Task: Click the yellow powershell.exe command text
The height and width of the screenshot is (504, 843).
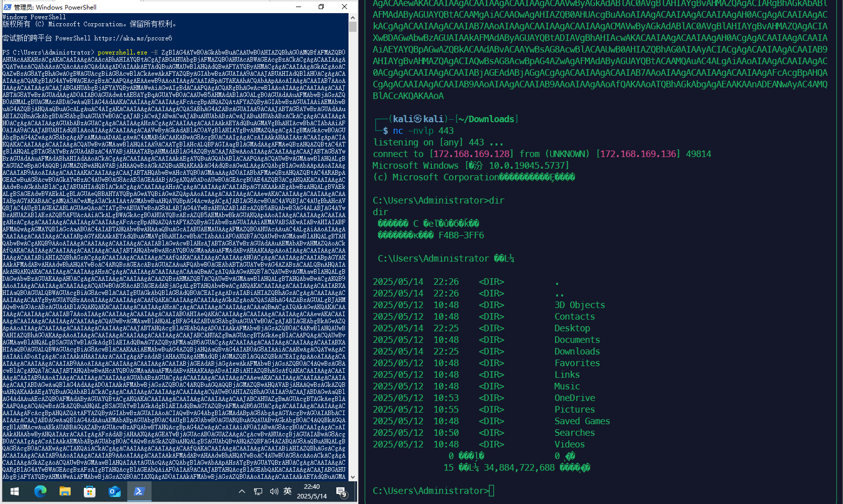Action: [122, 52]
